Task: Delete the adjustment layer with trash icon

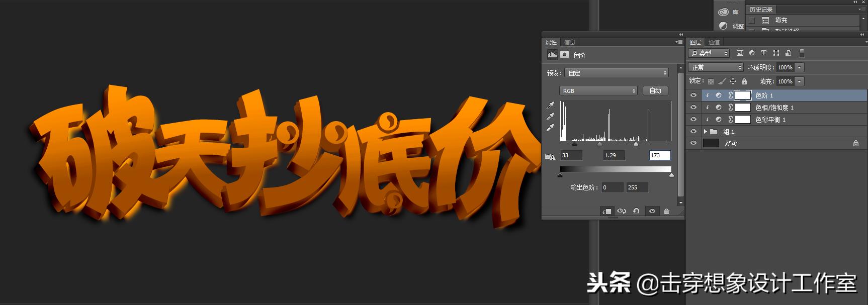Action: point(666,212)
